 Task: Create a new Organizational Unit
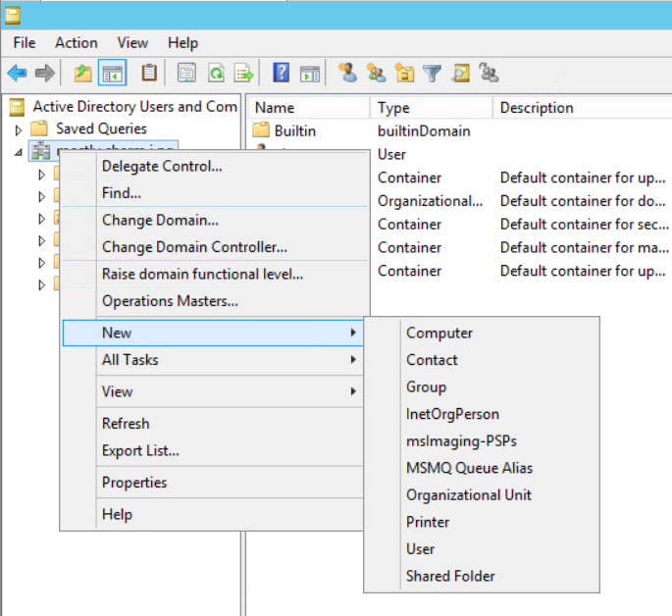click(x=482, y=494)
